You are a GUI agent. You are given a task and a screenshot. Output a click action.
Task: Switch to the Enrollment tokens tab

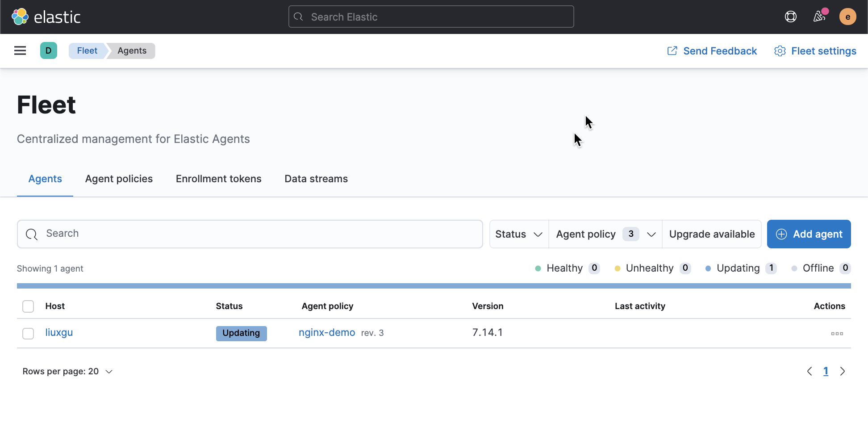click(x=218, y=179)
